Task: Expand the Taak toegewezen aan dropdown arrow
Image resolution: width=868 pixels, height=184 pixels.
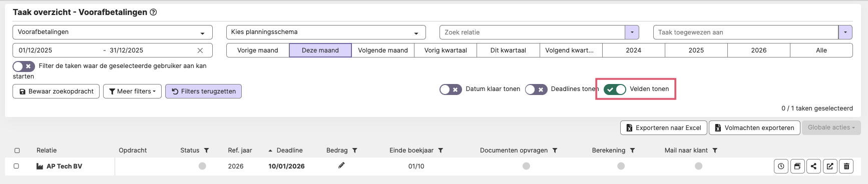Action: (x=845, y=32)
